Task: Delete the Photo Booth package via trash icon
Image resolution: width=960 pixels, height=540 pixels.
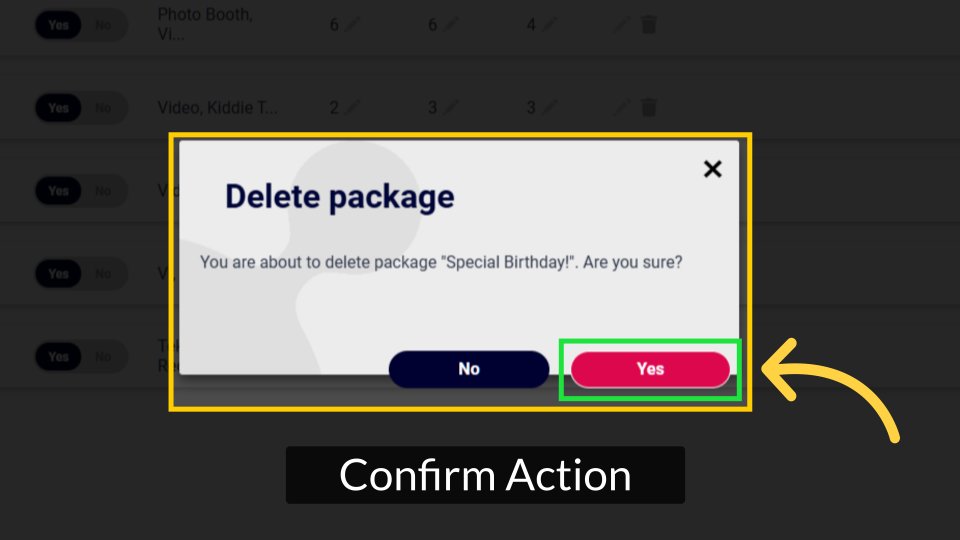Action: [x=649, y=24]
